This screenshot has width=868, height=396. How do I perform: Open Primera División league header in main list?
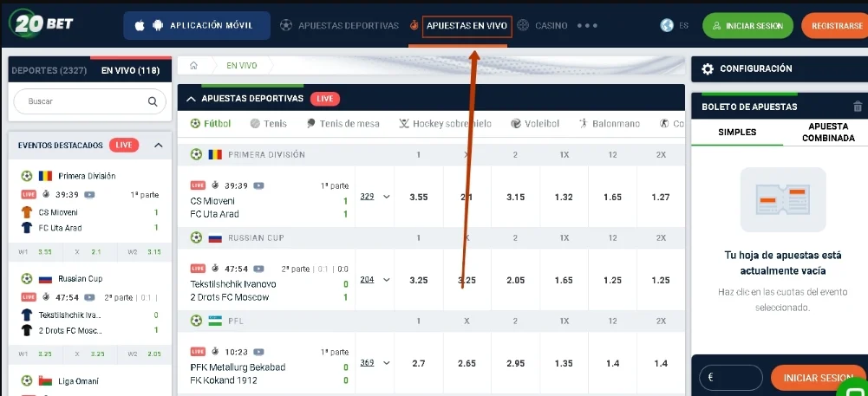[266, 155]
